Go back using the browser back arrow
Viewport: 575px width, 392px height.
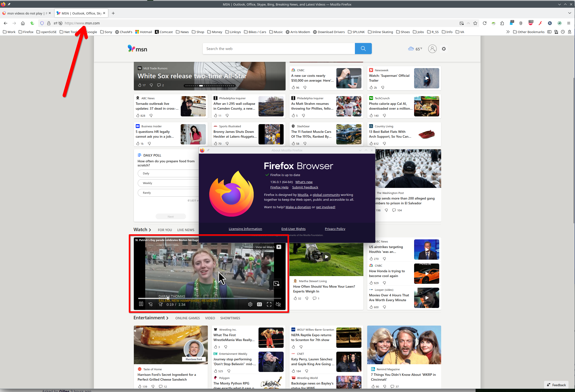(6, 23)
